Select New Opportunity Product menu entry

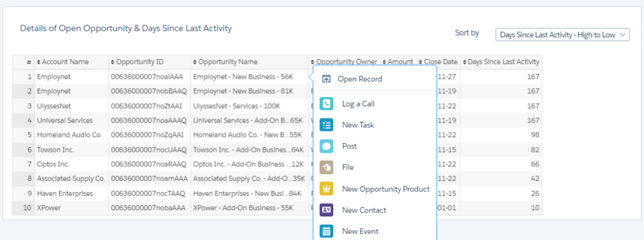[386, 189]
